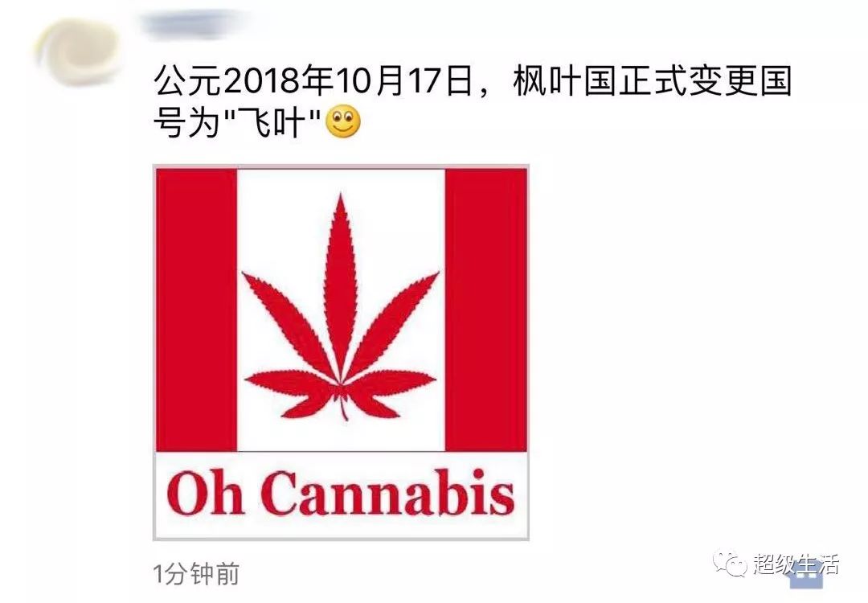868x603 pixels.
Task: Tap the "1分钟前" timestamp
Action: point(196,573)
